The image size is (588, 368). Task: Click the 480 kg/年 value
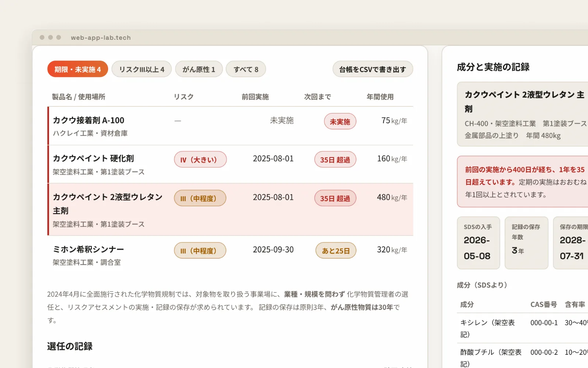pos(392,198)
